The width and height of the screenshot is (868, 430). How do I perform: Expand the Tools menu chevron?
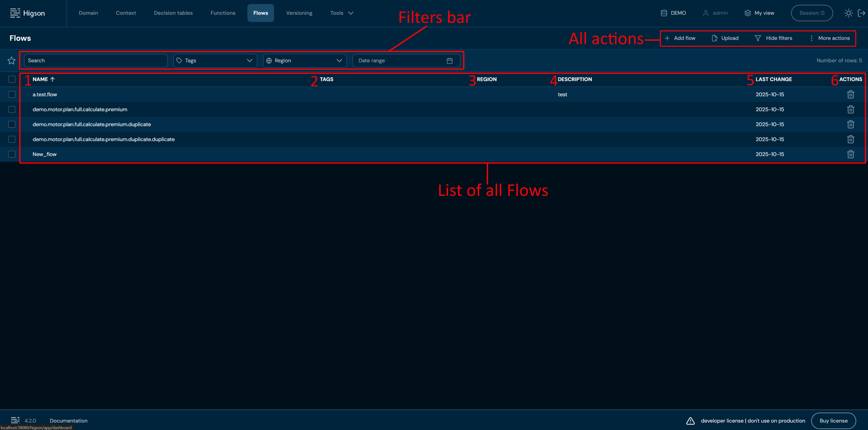tap(351, 13)
